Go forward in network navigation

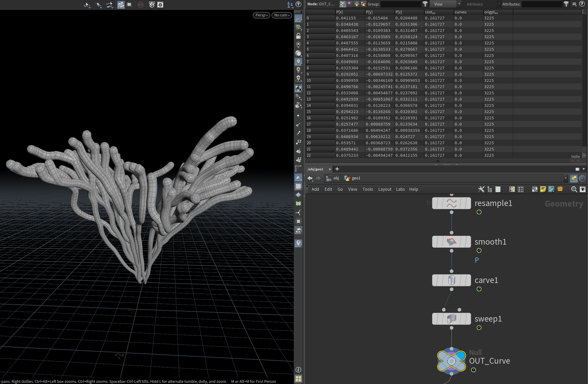(x=318, y=178)
